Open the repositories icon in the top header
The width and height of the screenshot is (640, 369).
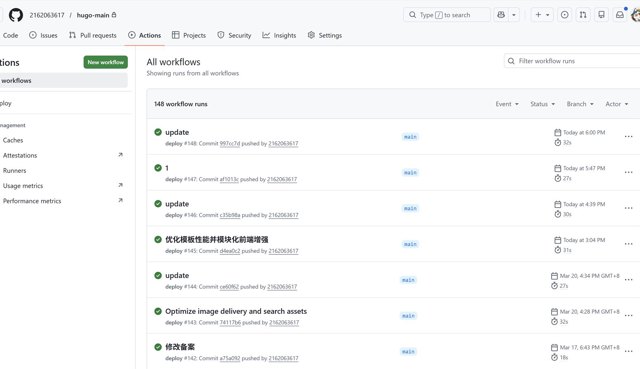pyautogui.click(x=601, y=15)
